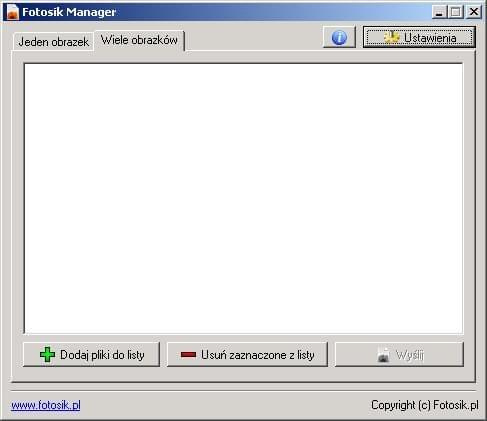Click gray area between tabs and info button

(253, 38)
